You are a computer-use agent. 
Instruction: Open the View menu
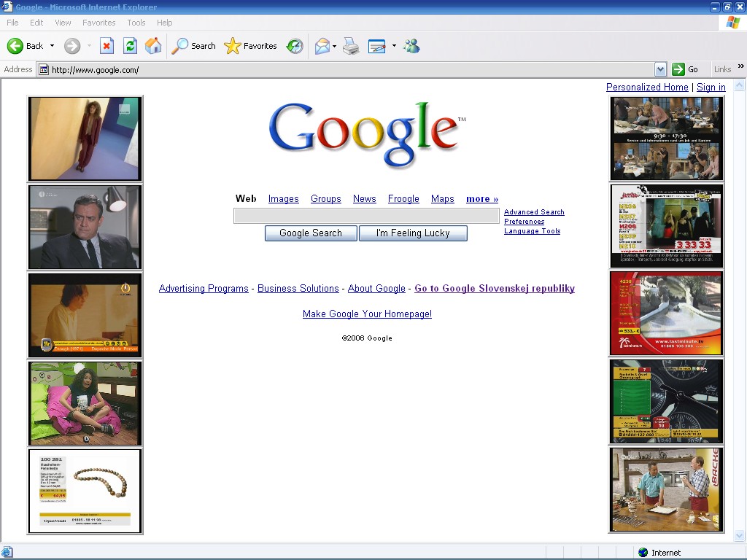tap(63, 23)
